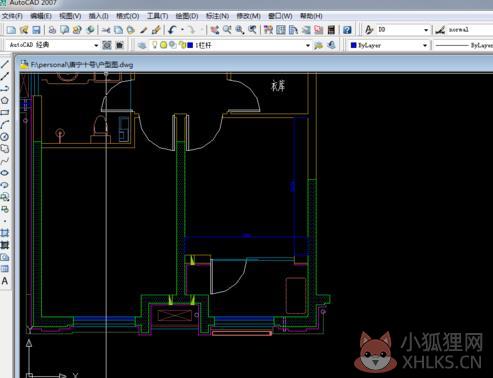493x378 pixels.
Task: Open the ByLayer color control dropdown
Action: pyautogui.click(x=425, y=45)
